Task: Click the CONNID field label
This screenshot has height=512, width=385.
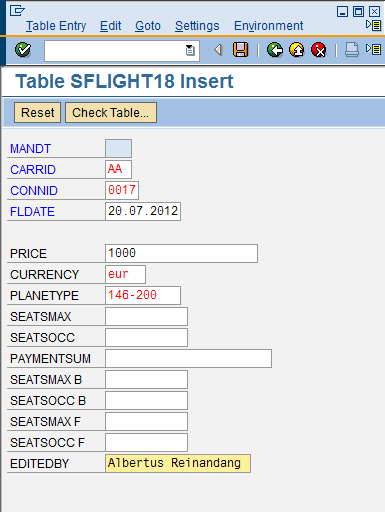Action: point(34,191)
